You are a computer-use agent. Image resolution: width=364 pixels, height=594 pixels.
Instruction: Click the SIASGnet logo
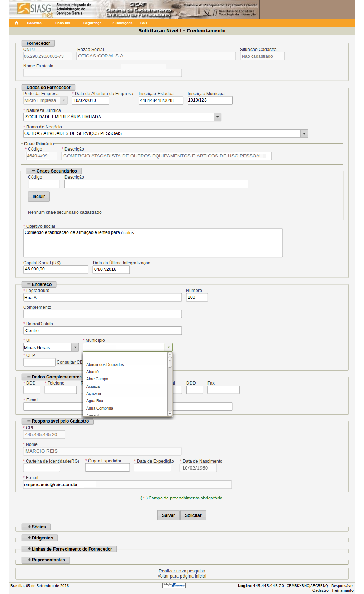35,10
